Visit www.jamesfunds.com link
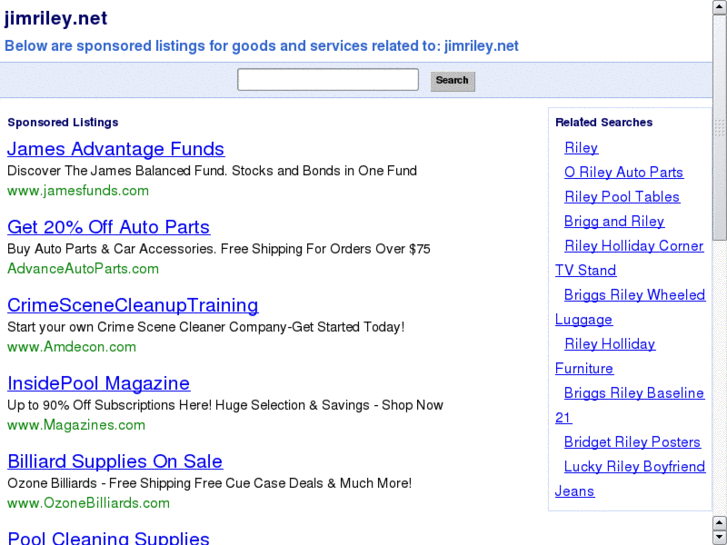The width and height of the screenshot is (727, 545). 78,191
